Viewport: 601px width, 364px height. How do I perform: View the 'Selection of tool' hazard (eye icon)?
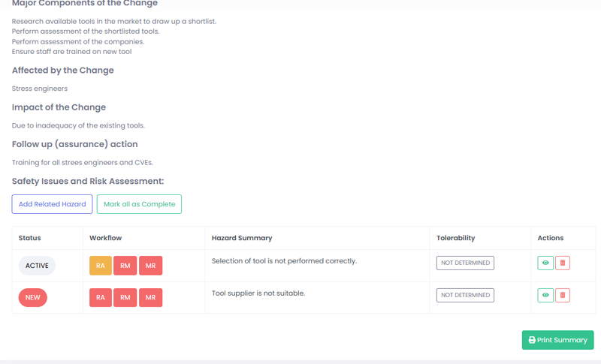(x=545, y=263)
